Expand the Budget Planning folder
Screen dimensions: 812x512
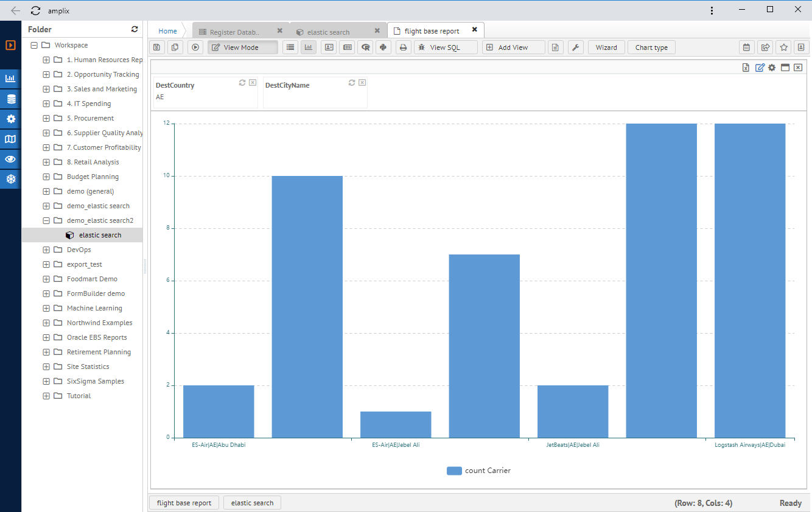click(x=46, y=177)
